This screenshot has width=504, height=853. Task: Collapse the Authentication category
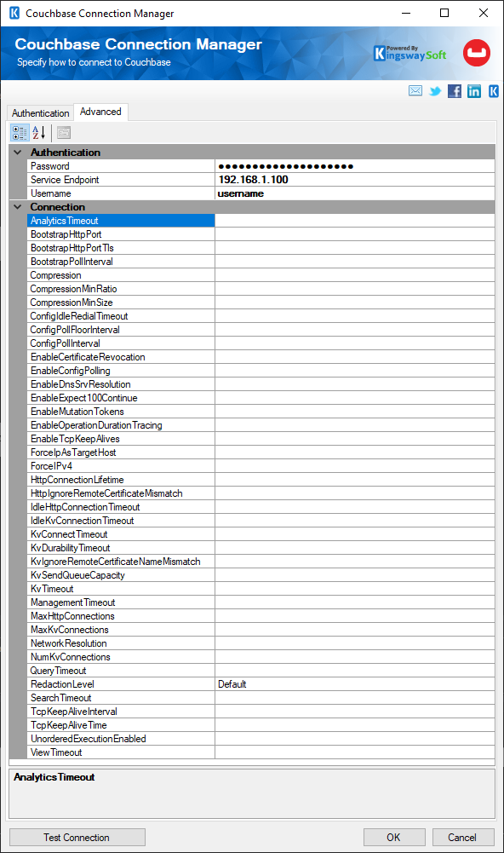coord(18,153)
